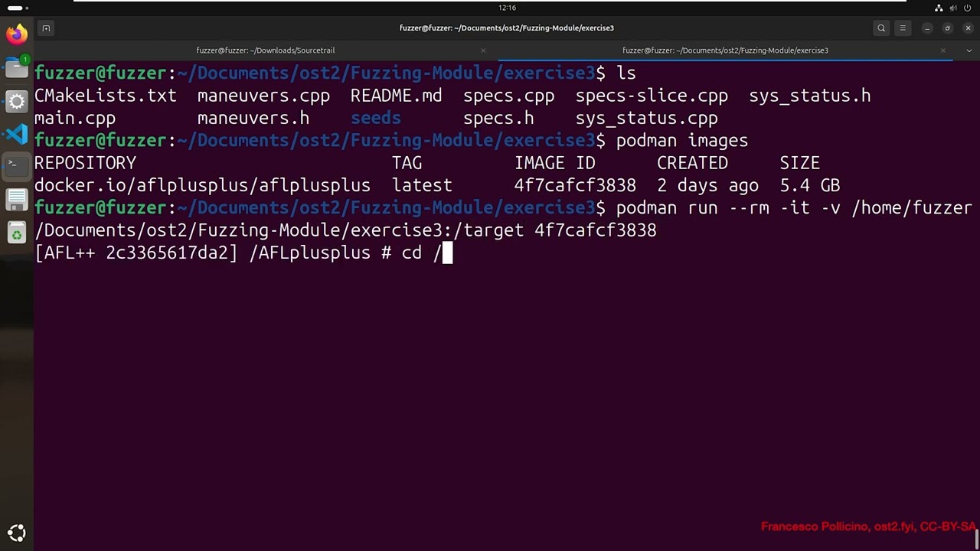This screenshot has height=551, width=980.
Task: Click 4f7cafcf3838 in the IMAGE ID column
Action: click(x=575, y=185)
